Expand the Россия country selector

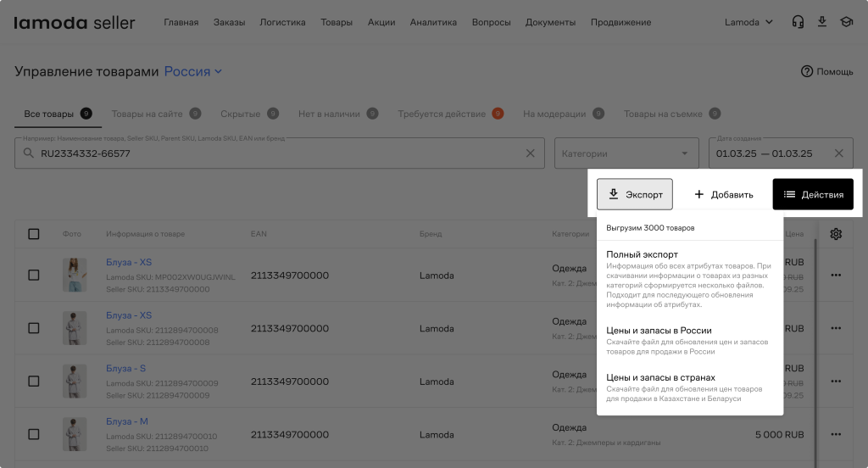click(193, 71)
